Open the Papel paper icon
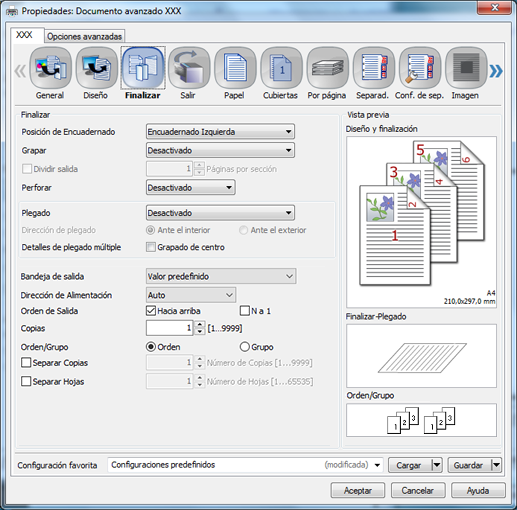 click(x=235, y=68)
